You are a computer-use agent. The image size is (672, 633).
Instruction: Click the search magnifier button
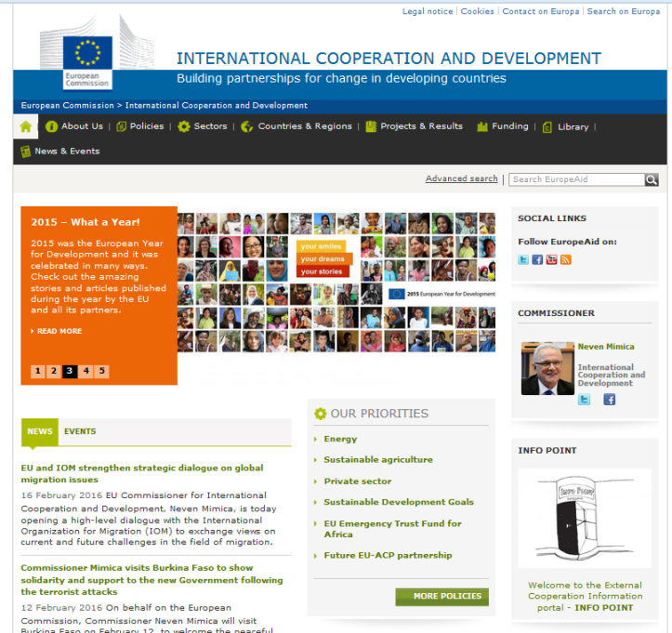(x=652, y=179)
